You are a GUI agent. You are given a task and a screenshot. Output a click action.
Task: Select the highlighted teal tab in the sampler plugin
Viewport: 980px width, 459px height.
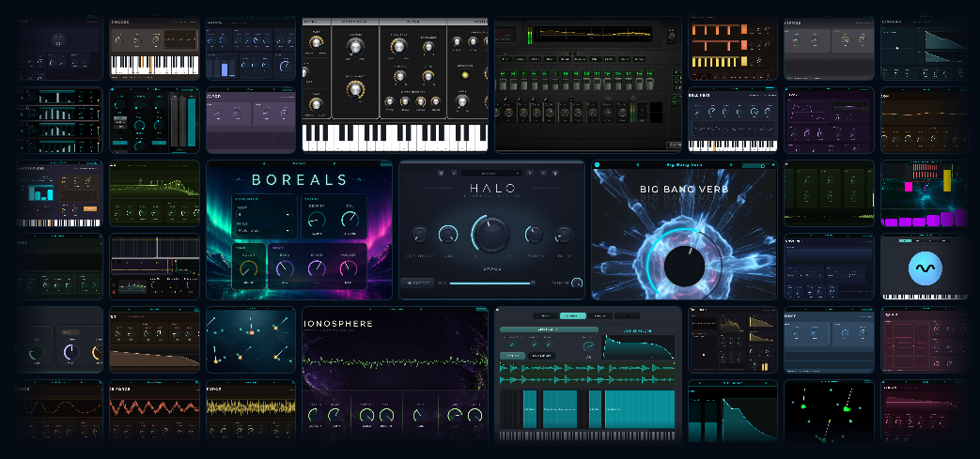(x=572, y=316)
